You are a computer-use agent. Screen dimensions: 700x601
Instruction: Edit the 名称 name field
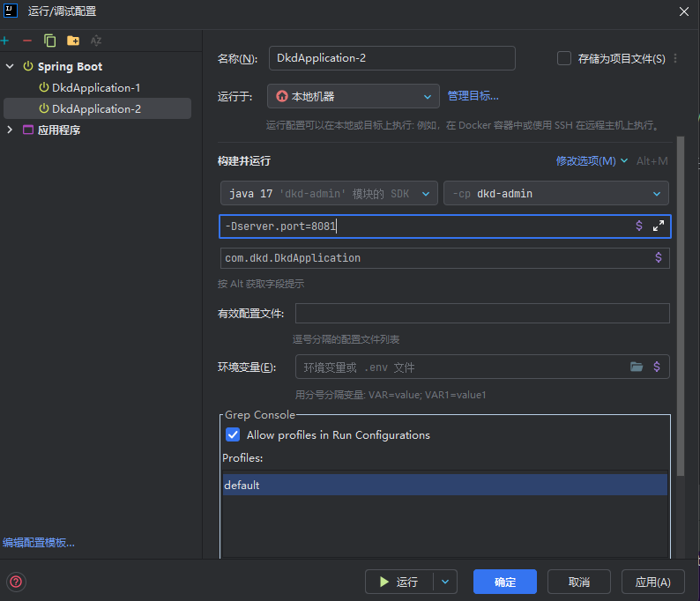click(392, 58)
